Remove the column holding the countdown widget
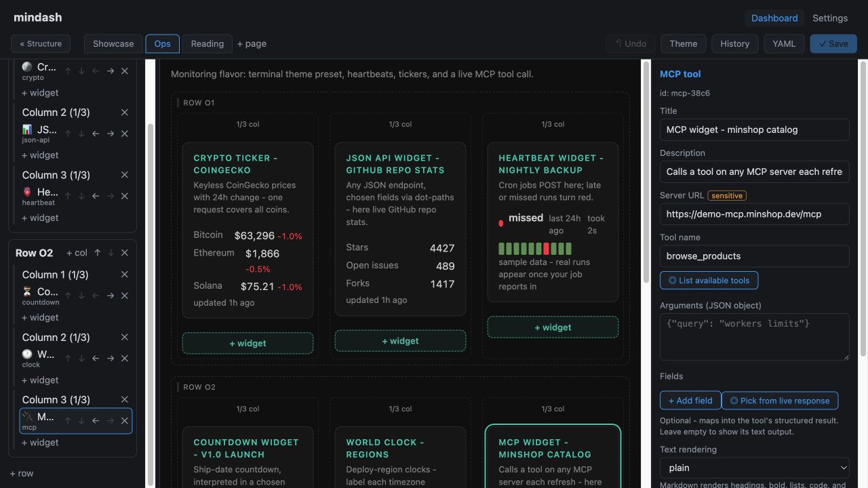The width and height of the screenshot is (868, 488). tap(125, 274)
